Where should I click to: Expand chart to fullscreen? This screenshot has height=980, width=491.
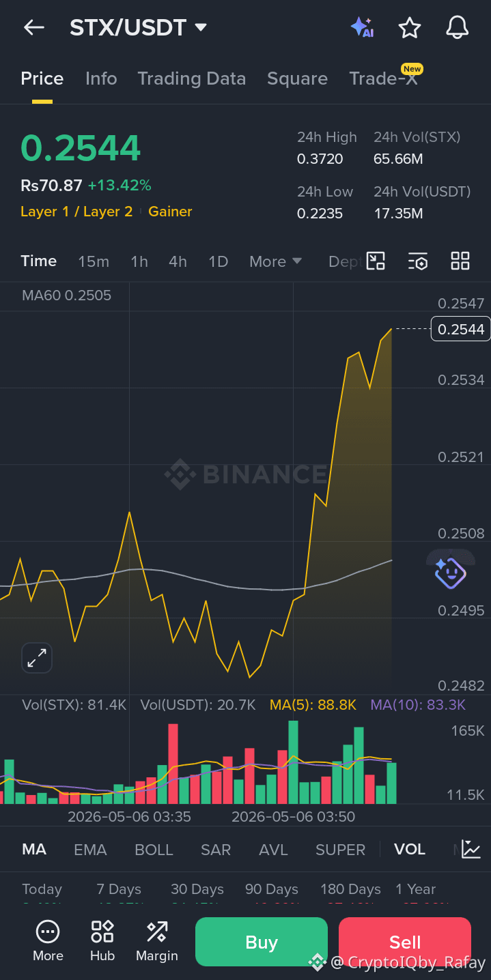[x=37, y=658]
